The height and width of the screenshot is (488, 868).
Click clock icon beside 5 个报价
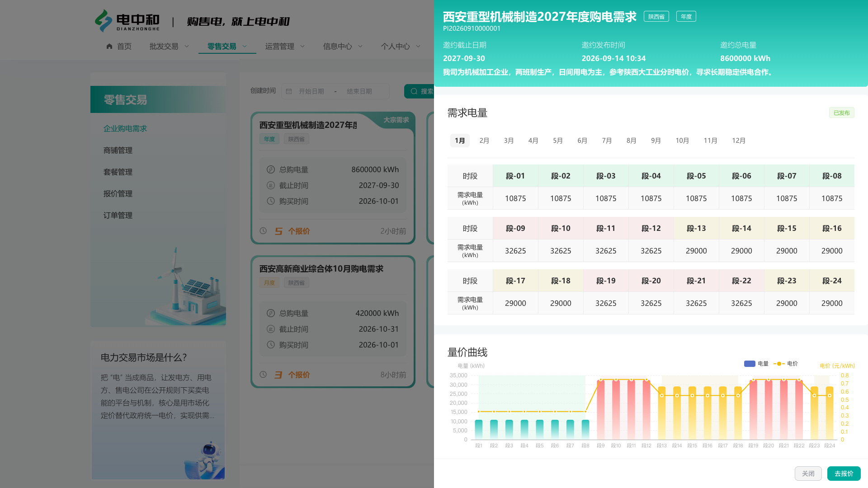[263, 231]
